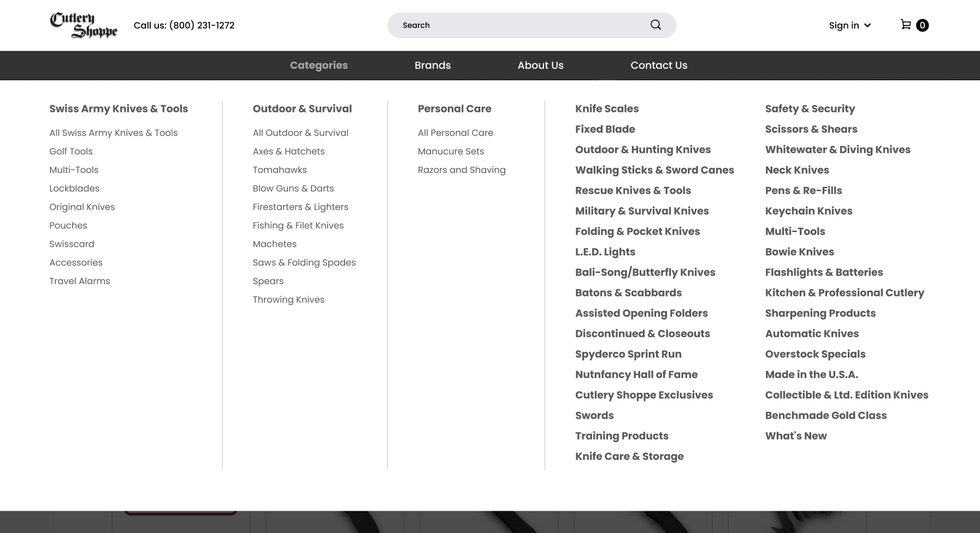980x533 pixels.
Task: Open Knife Care & Storage
Action: (x=629, y=457)
